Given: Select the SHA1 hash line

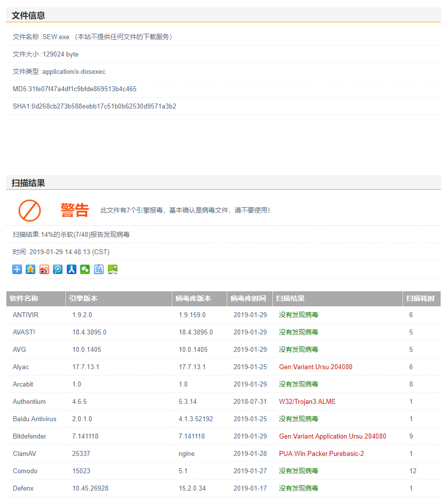Looking at the screenshot, I should click(x=95, y=107).
